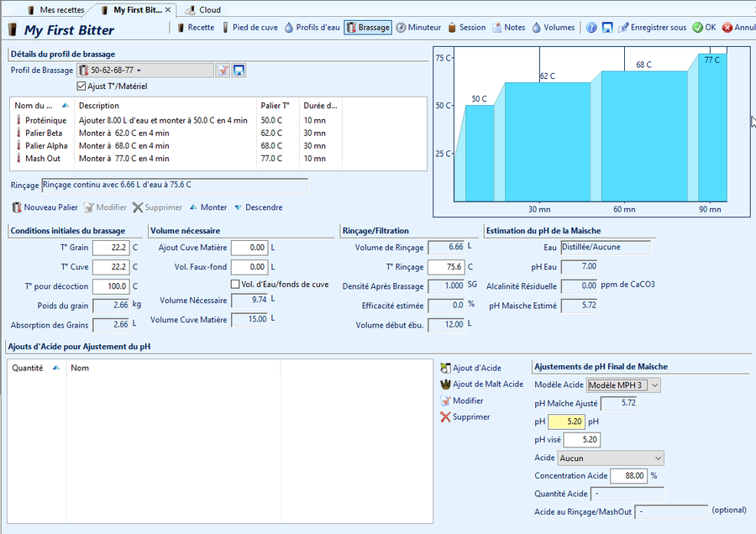Open the Profils d'eau water profiles
Viewport: 756px width, 534px height.
(x=312, y=28)
